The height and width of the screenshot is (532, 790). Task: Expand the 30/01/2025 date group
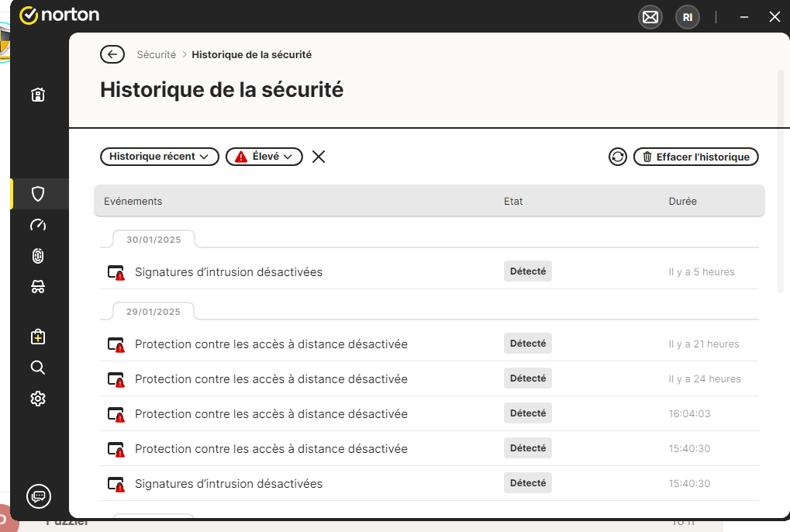click(x=152, y=239)
